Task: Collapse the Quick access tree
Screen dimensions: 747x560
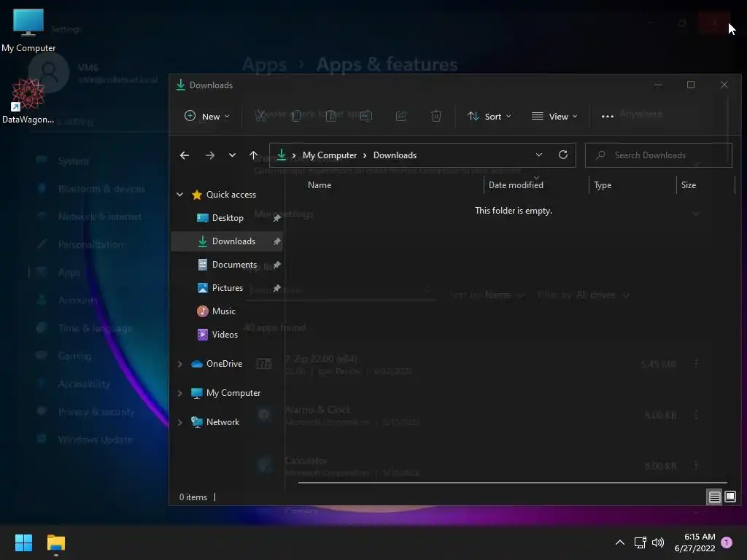Action: click(179, 194)
